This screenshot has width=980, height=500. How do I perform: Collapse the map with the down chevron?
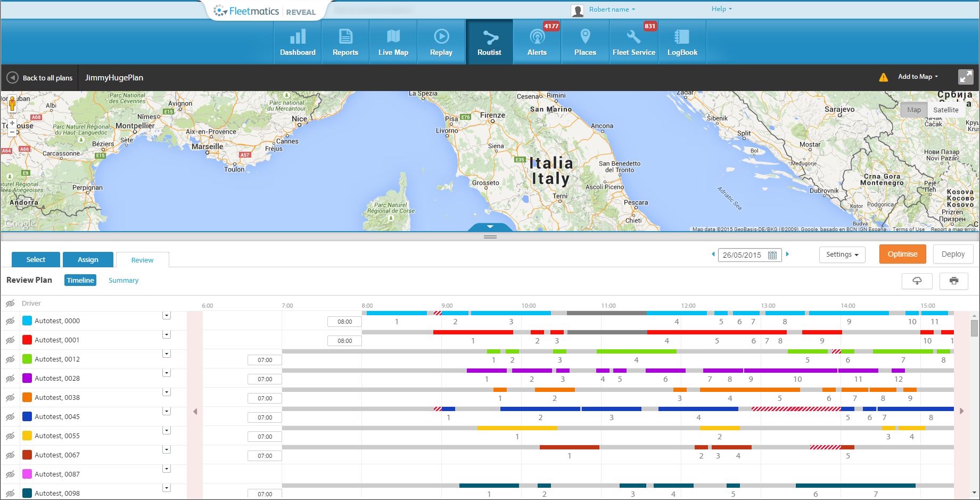pyautogui.click(x=490, y=227)
